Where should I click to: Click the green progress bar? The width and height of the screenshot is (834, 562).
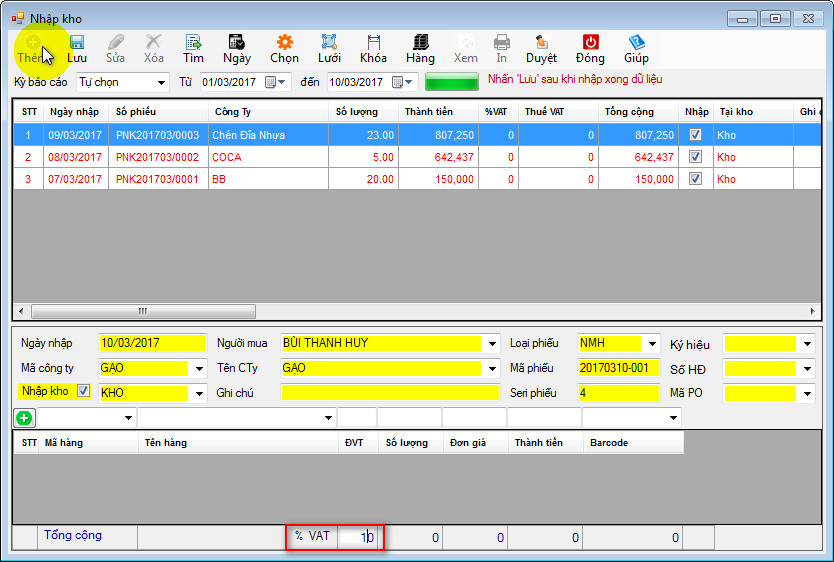tap(452, 82)
